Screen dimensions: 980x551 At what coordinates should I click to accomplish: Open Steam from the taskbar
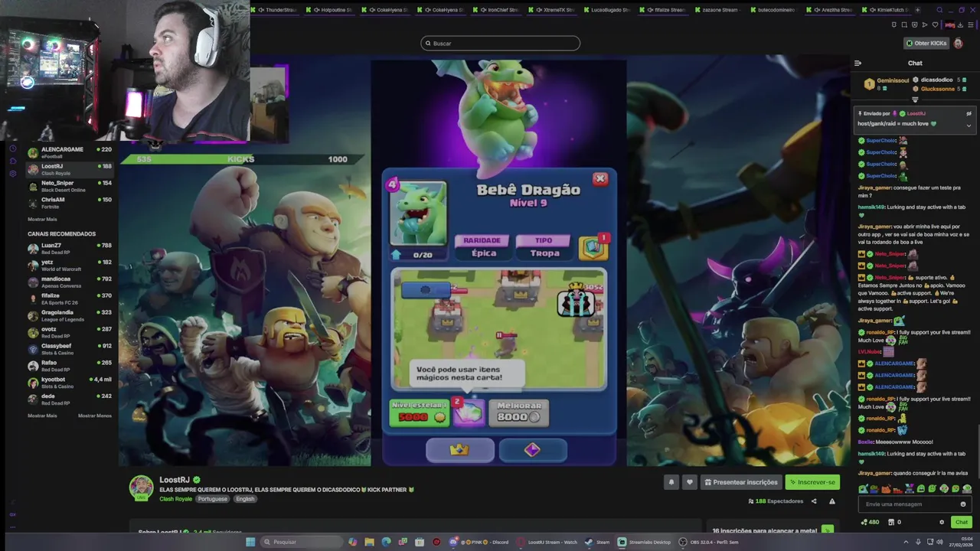point(597,542)
